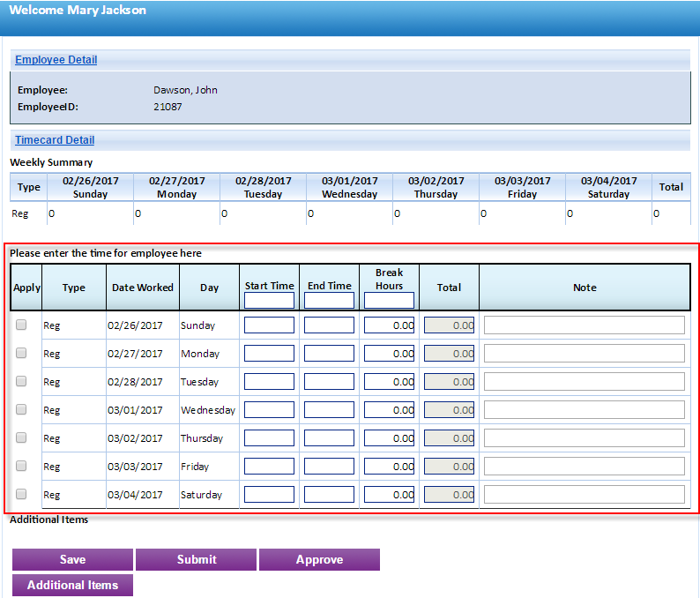Click Monday's Note field

[x=585, y=354]
